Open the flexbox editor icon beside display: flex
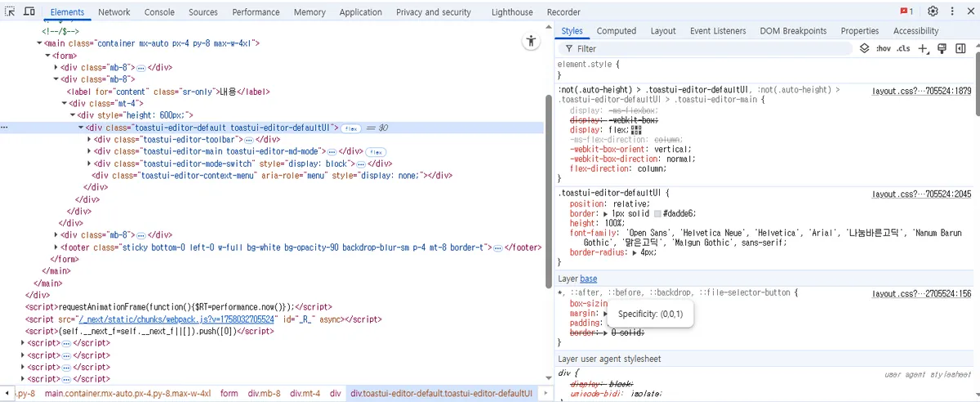 point(636,130)
